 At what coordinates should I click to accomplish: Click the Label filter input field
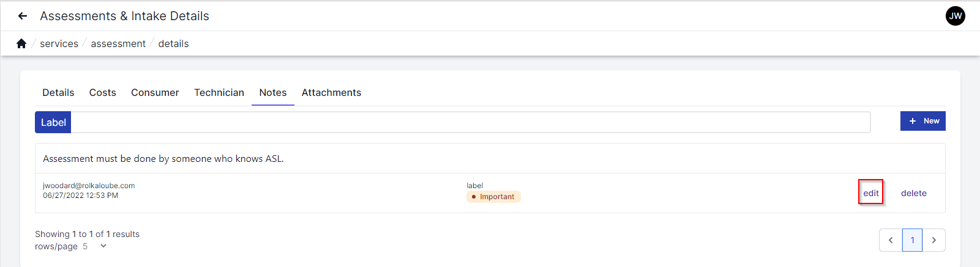pyautogui.click(x=470, y=122)
